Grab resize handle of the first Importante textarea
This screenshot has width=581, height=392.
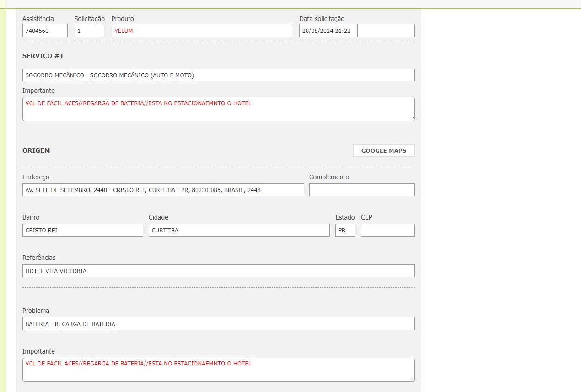(x=412, y=118)
